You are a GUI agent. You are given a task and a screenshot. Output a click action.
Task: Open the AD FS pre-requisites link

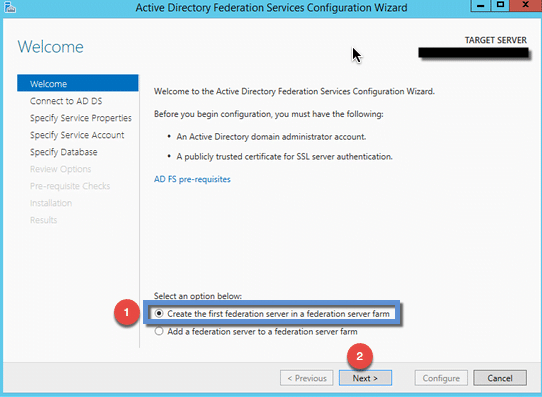192,179
